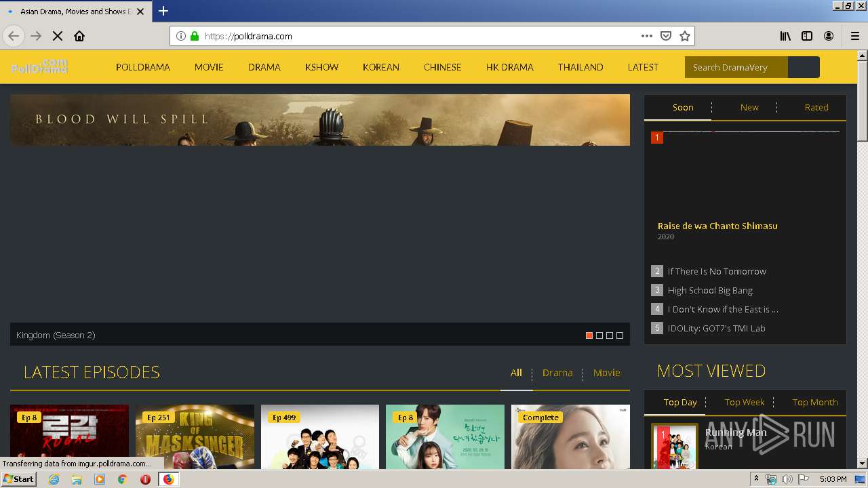868x488 pixels.
Task: Click the volume tray icon
Action: tap(787, 479)
